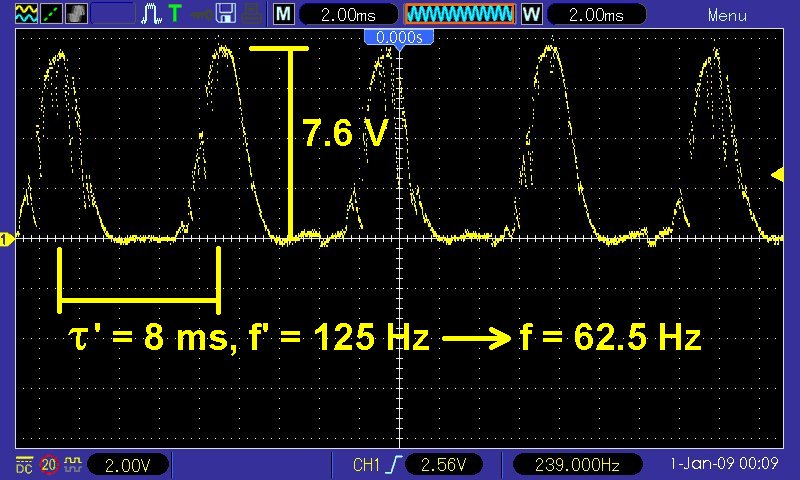Screen dimensions: 800x480
Task: Click the rising edge trigger slope icon
Action: point(397,464)
